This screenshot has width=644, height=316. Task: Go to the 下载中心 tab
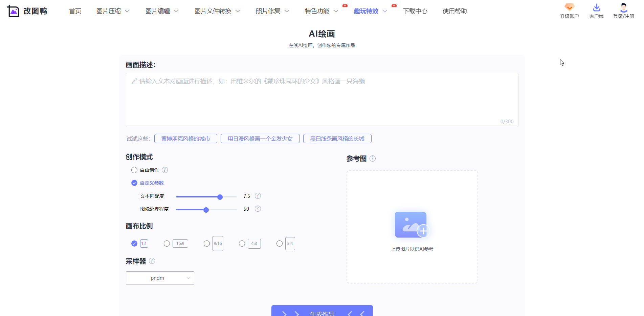tap(416, 11)
